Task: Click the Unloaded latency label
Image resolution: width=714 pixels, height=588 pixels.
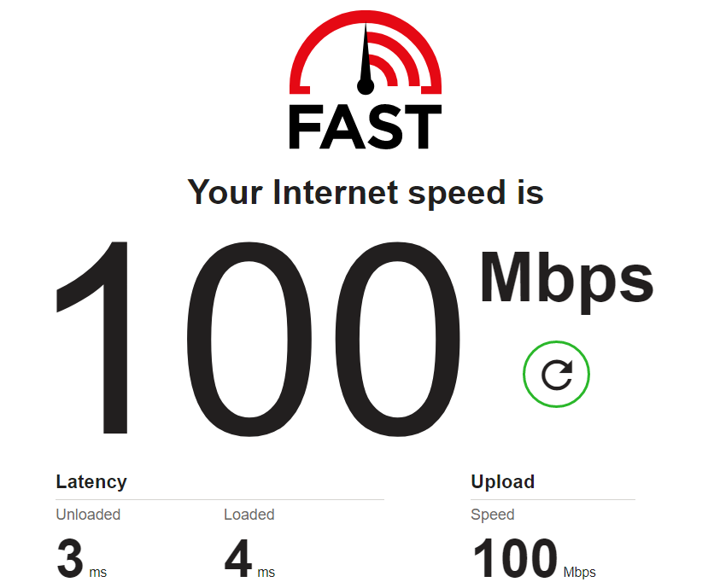Action: tap(88, 515)
